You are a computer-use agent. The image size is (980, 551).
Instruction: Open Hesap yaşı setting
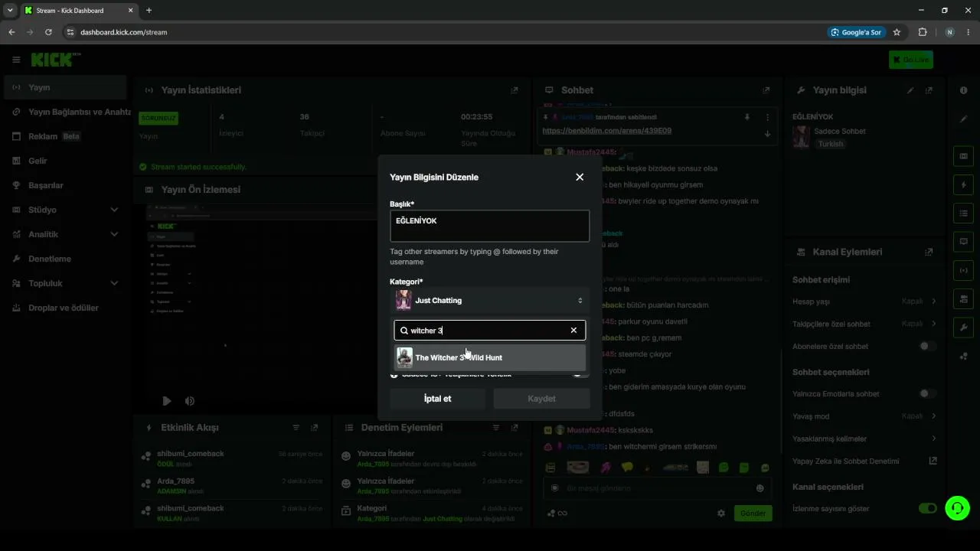tap(864, 302)
